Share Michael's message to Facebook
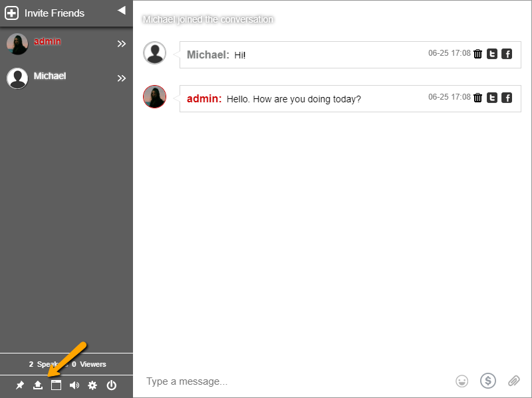Viewport: 532px width, 398px height. click(x=507, y=54)
